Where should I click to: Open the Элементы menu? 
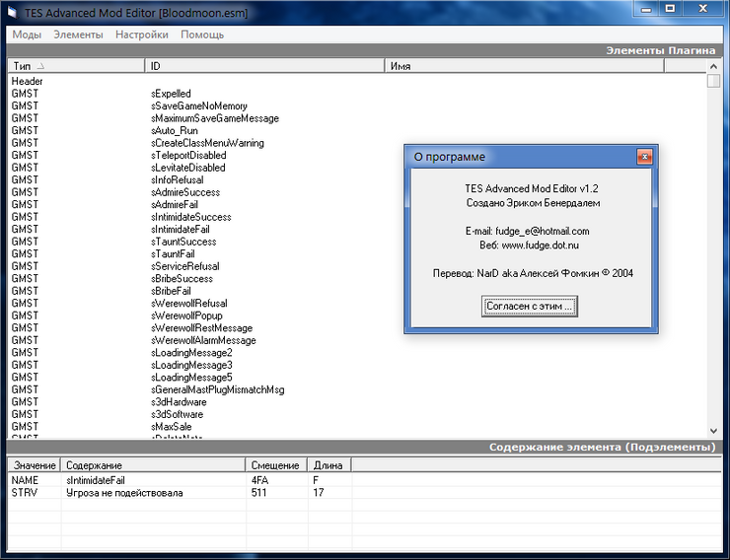[78, 35]
